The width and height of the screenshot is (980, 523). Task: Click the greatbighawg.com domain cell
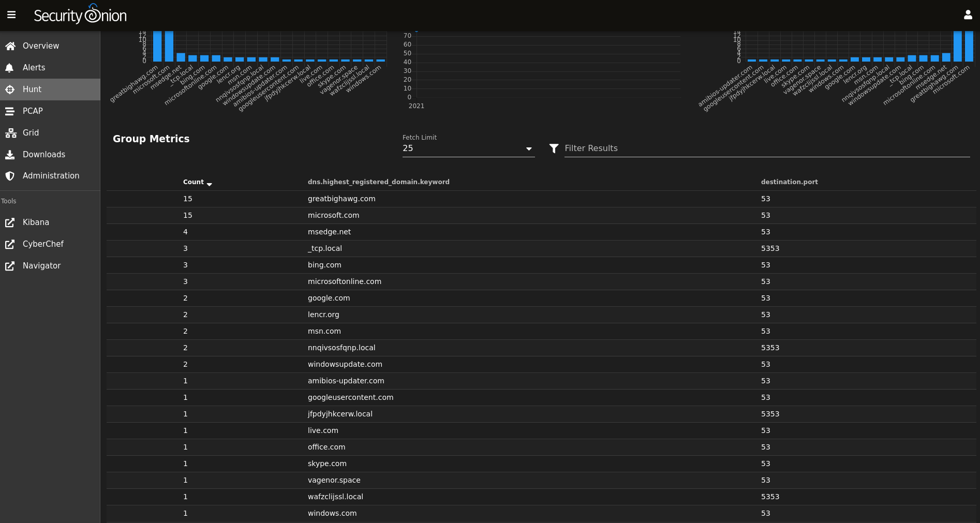pyautogui.click(x=341, y=199)
